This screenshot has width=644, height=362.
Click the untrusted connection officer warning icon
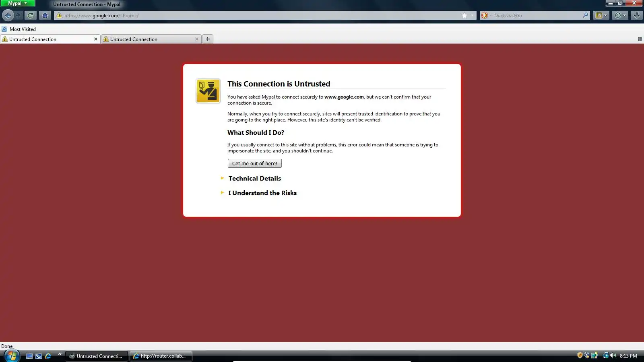click(x=208, y=91)
